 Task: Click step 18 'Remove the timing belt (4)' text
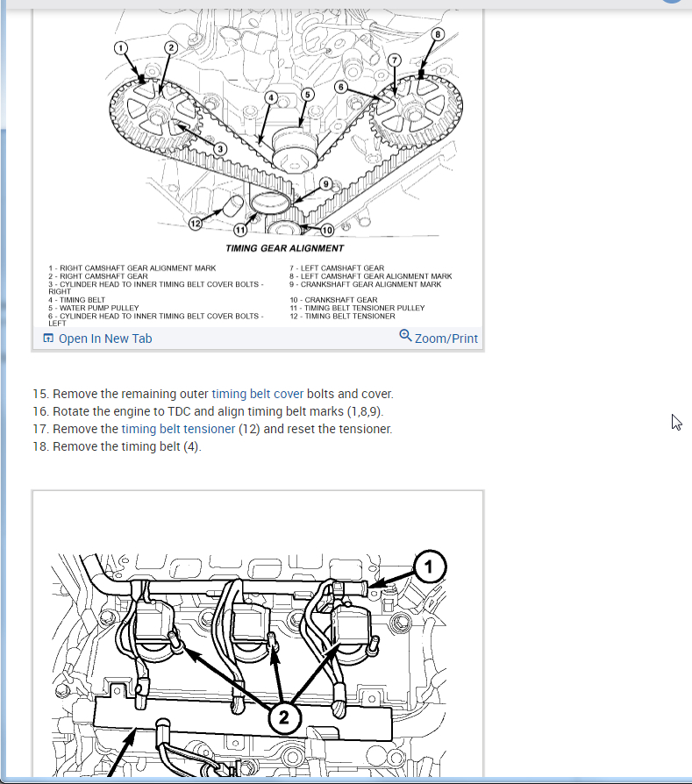(117, 446)
